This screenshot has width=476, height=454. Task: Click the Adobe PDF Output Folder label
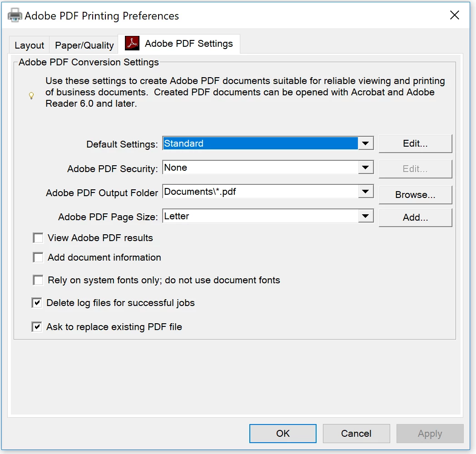pyautogui.click(x=102, y=193)
